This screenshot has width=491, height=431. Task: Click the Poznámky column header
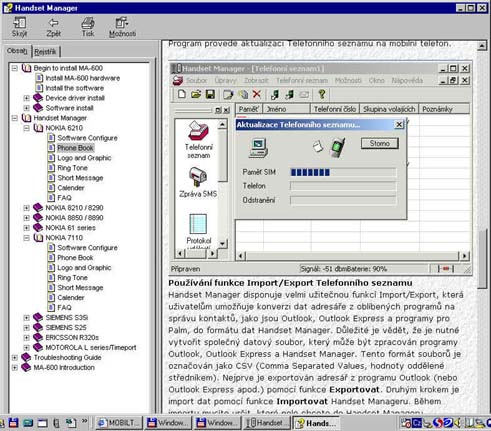444,109
